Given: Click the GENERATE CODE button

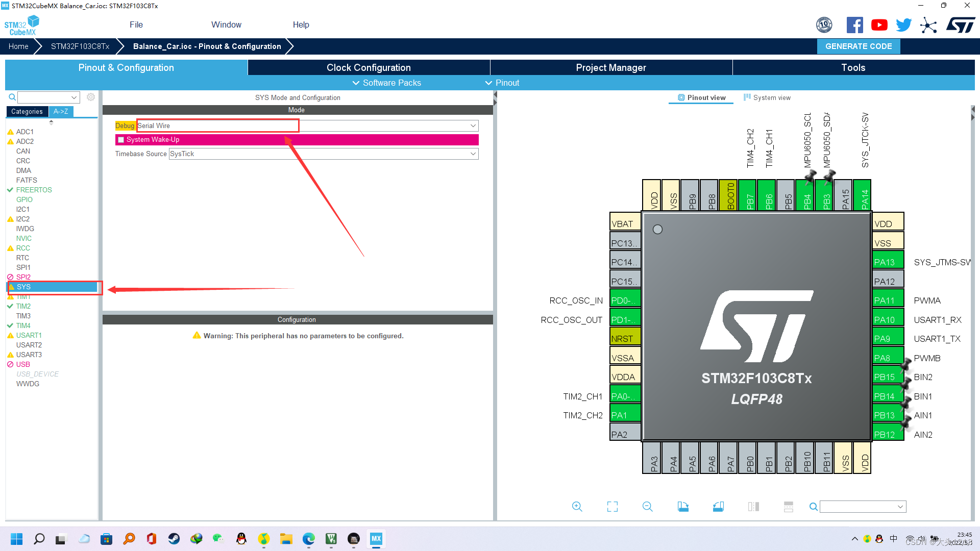Looking at the screenshot, I should [x=859, y=46].
